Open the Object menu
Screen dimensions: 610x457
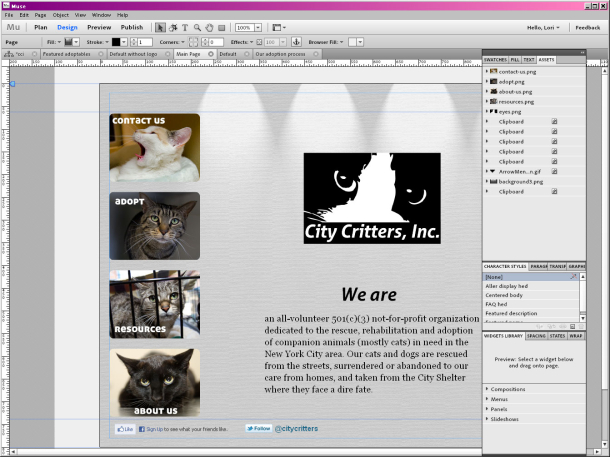tap(61, 15)
